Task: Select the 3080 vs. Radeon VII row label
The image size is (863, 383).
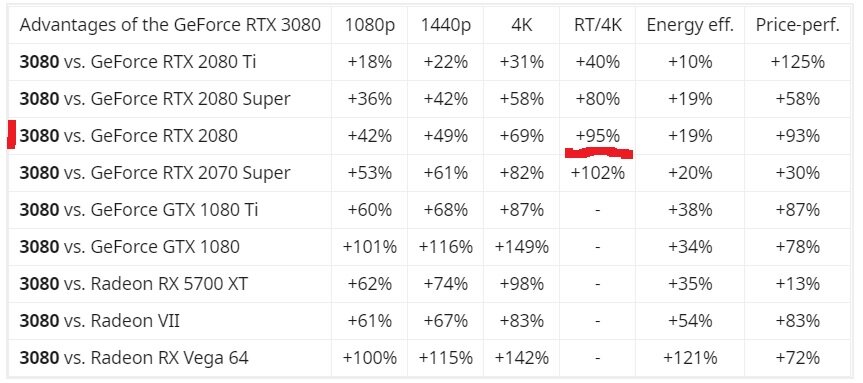Action: pyautogui.click(x=99, y=320)
